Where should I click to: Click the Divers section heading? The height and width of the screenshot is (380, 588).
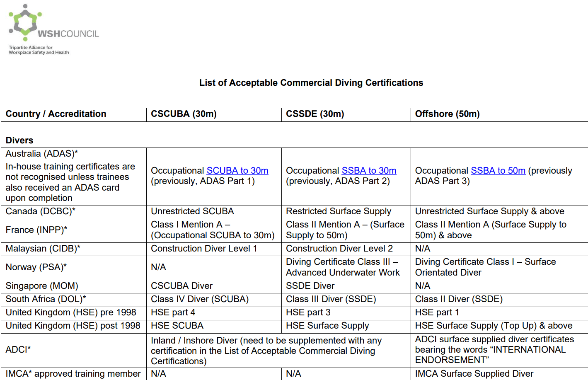point(19,140)
